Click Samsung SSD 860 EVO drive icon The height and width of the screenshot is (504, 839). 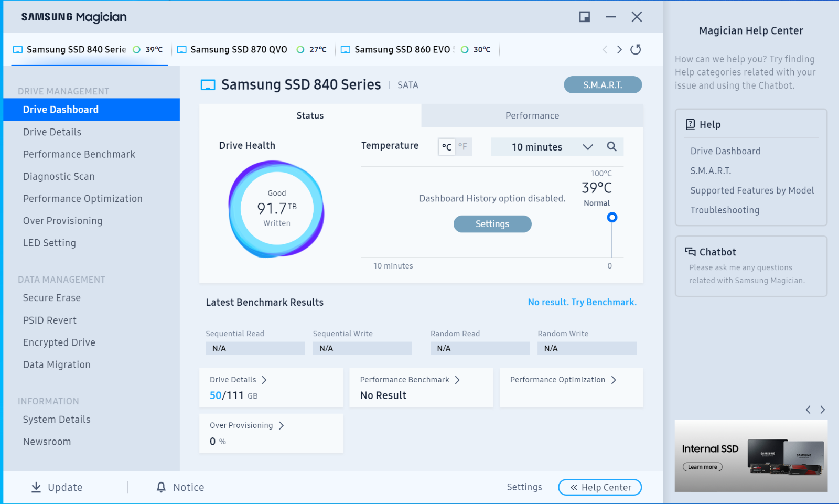point(346,50)
